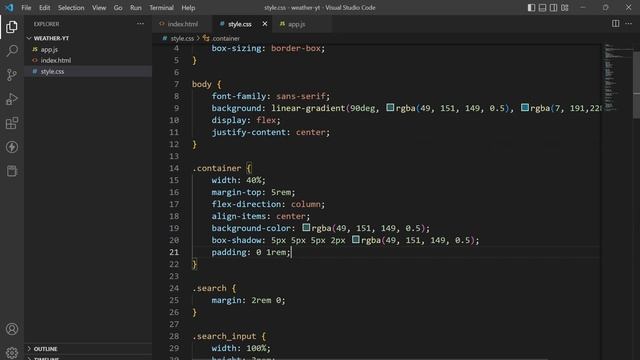Open the Selection menu
Viewport: 640px width, 360px height.
tap(71, 7)
